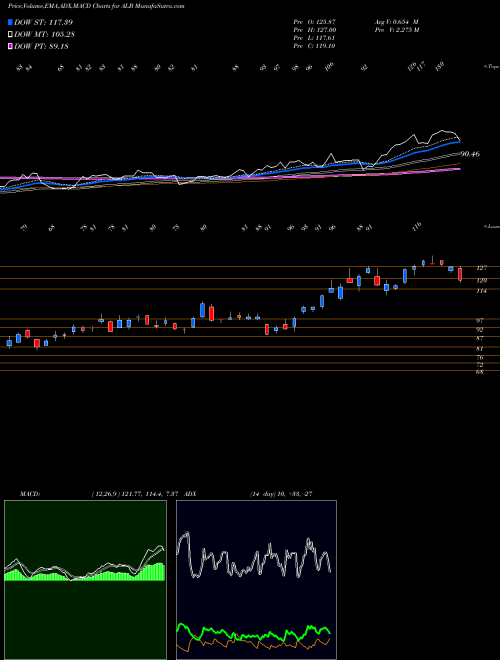The image size is (500, 660).
Task: Click the 116 lows value label
Action: pyautogui.click(x=417, y=226)
